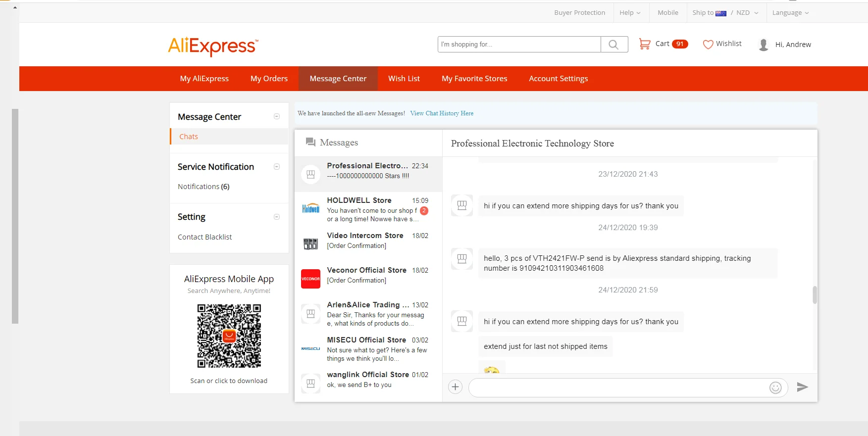Click the country flag icon in Ship to
This screenshot has height=436, width=868.
click(x=721, y=13)
